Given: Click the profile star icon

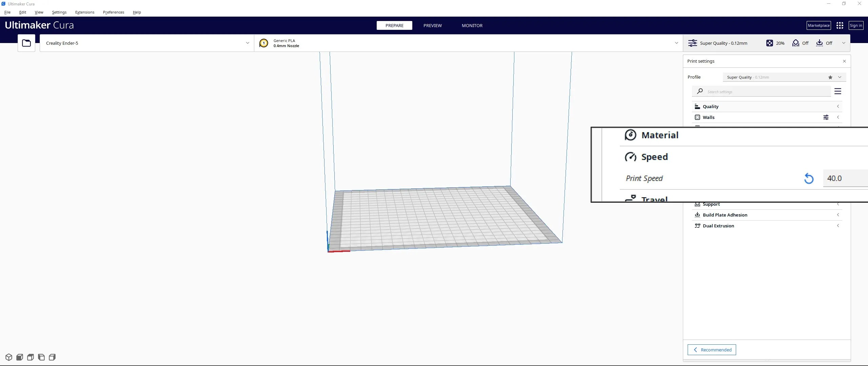Looking at the screenshot, I should (x=830, y=77).
